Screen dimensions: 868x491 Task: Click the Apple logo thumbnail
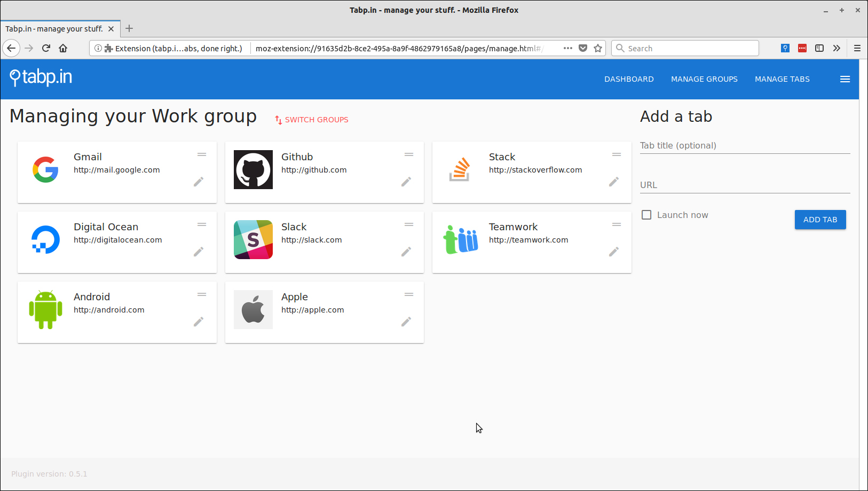click(x=253, y=309)
